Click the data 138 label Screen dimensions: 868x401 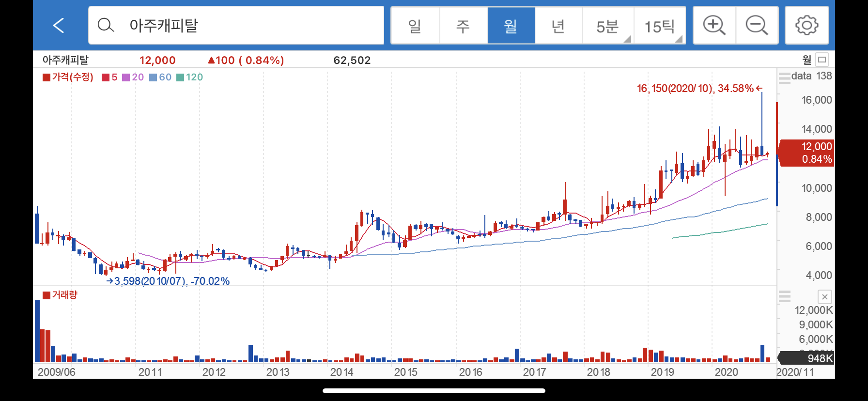coord(812,76)
